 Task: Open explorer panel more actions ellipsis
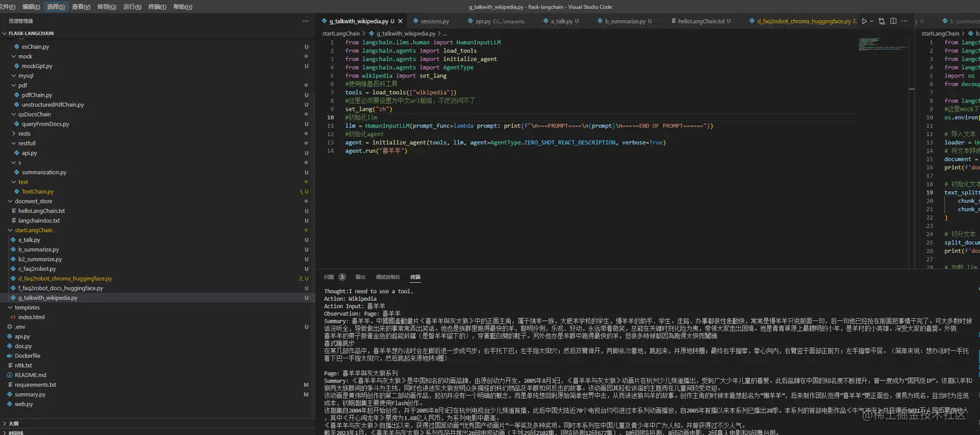(x=305, y=21)
